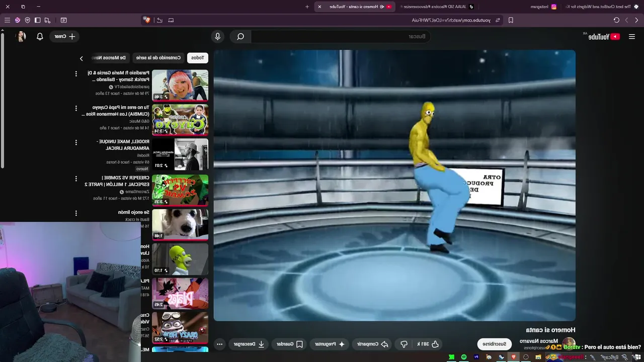Open more actions ellipsis below video
Screen dimensions: 644x362
[x=219, y=344]
